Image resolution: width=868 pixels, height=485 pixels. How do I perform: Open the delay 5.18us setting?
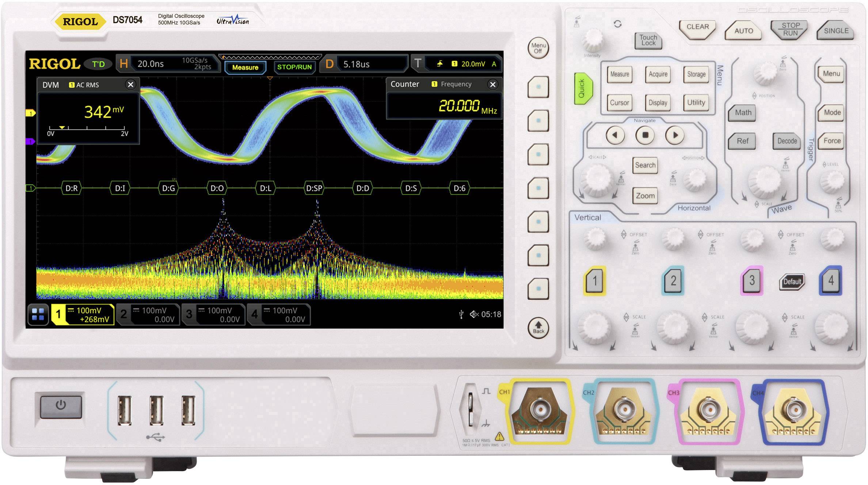pos(364,64)
